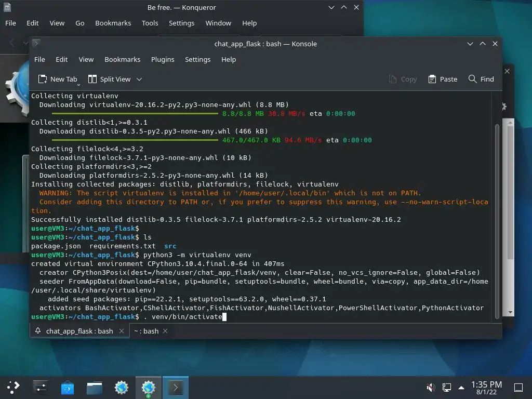This screenshot has height=399, width=532.
Task: Click 'requirements.txt' in the ls output
Action: [123, 246]
